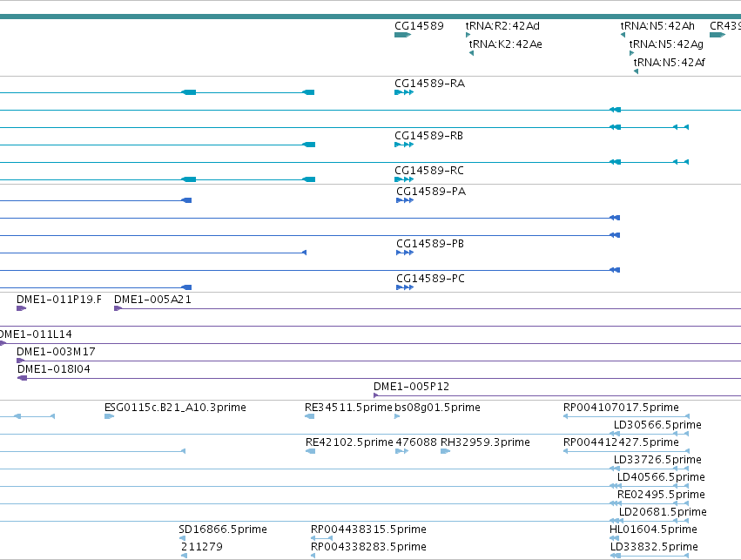Select the LD33726.5prime label
The width and height of the screenshot is (741, 560).
coord(657,461)
